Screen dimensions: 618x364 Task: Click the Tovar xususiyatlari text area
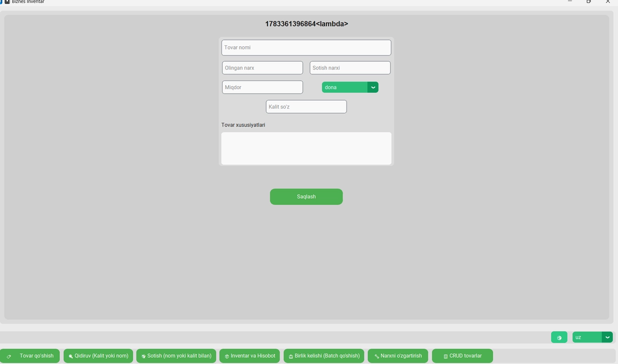306,148
